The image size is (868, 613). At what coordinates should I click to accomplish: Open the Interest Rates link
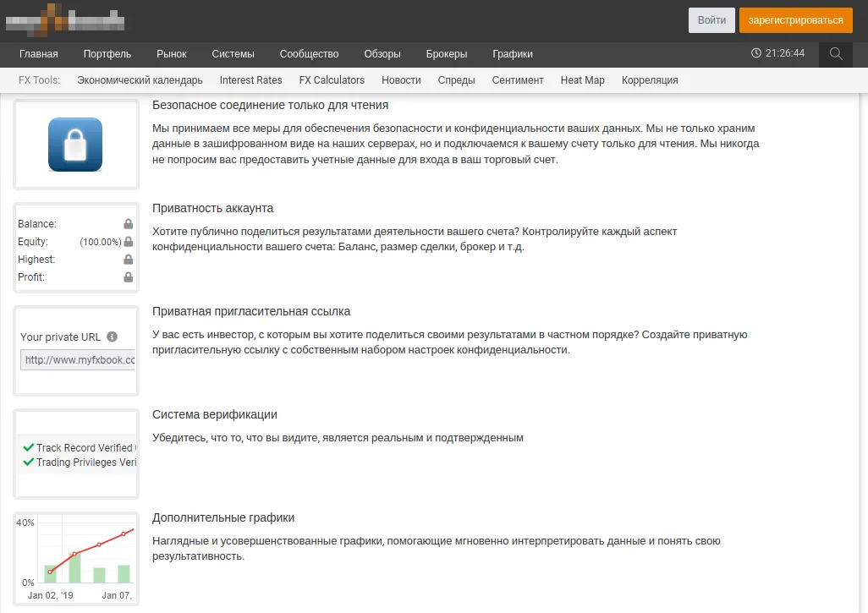(250, 79)
